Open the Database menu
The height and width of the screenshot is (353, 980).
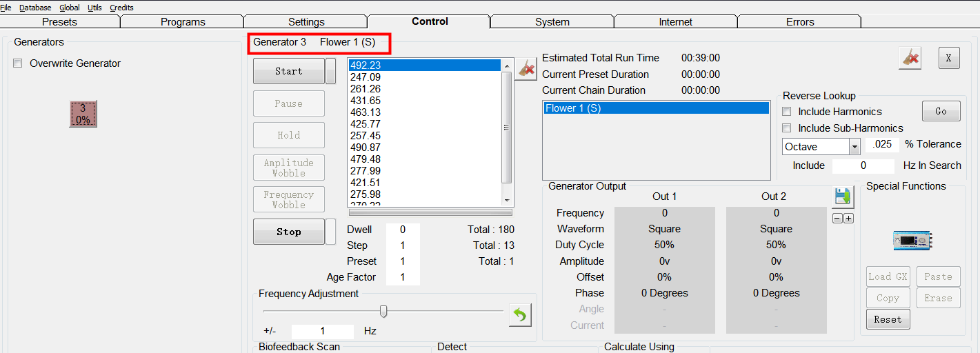pos(35,8)
